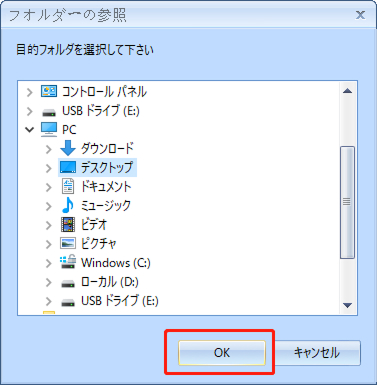Select USB ドライブ (E:) label under PC
The height and width of the screenshot is (385, 377).
point(120,301)
